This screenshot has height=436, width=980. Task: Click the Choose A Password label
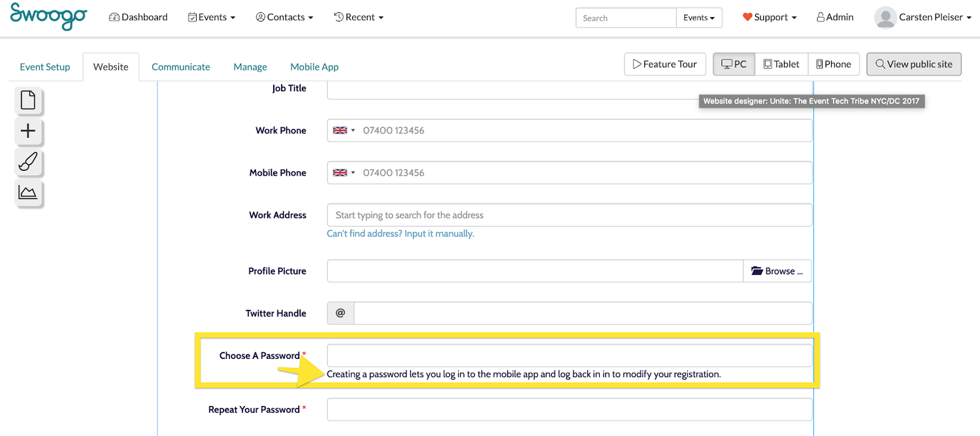click(259, 356)
